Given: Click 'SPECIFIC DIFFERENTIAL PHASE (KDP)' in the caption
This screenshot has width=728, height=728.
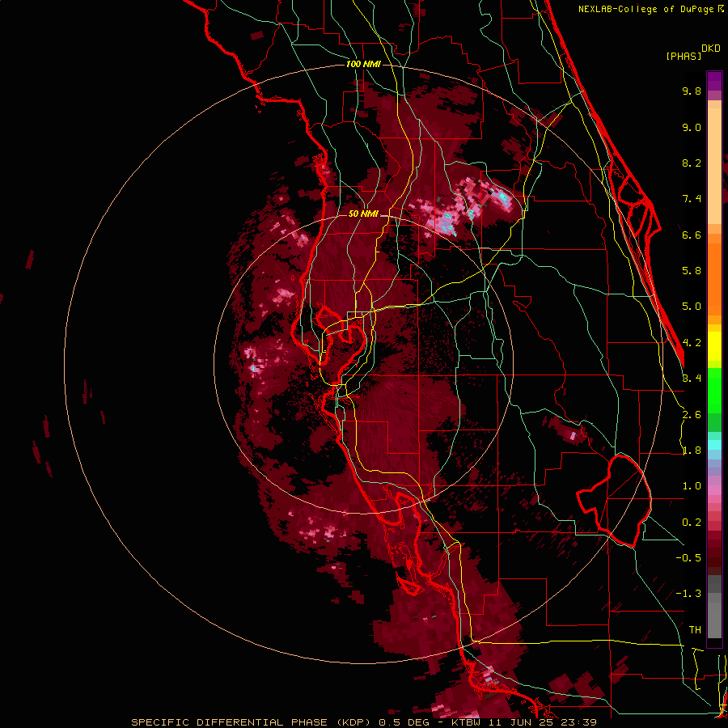Looking at the screenshot, I should [x=252, y=722].
